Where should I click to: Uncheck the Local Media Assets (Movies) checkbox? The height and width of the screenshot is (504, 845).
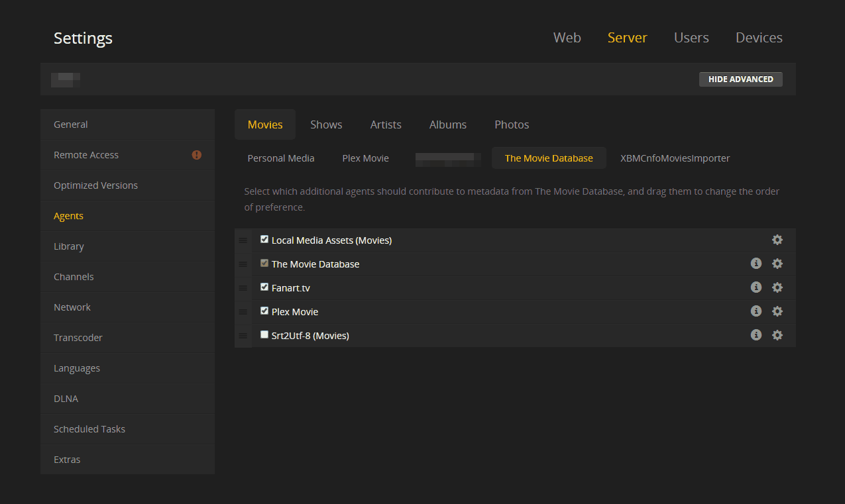coord(264,240)
